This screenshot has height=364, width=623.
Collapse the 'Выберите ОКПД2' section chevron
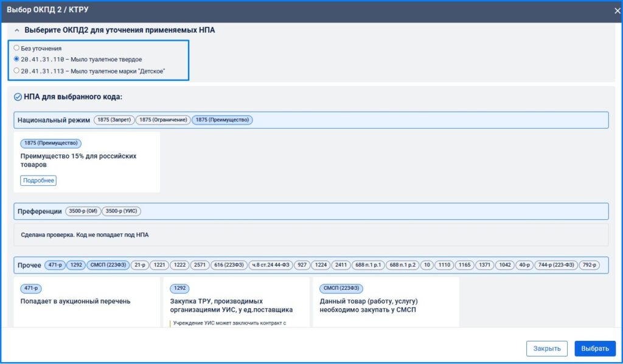pos(16,30)
